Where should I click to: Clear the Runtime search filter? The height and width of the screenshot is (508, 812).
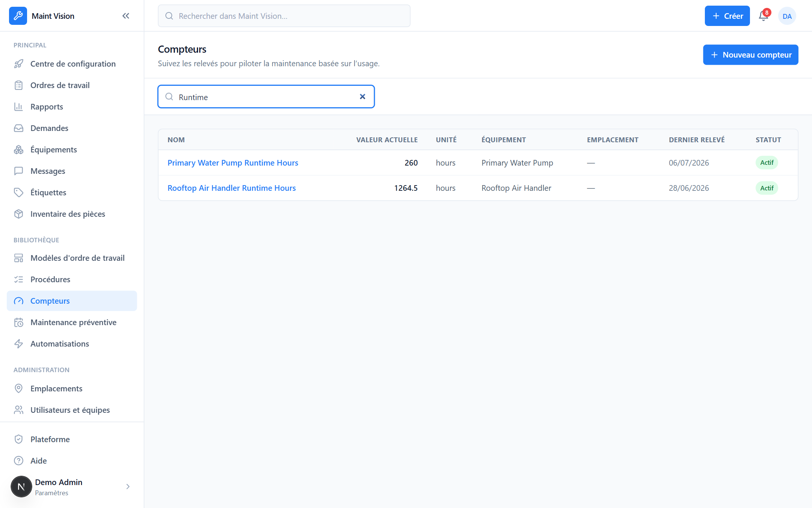coord(362,97)
